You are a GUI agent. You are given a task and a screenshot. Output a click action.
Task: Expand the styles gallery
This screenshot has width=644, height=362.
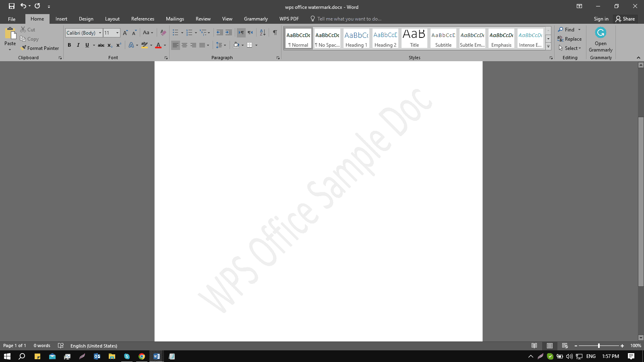548,47
